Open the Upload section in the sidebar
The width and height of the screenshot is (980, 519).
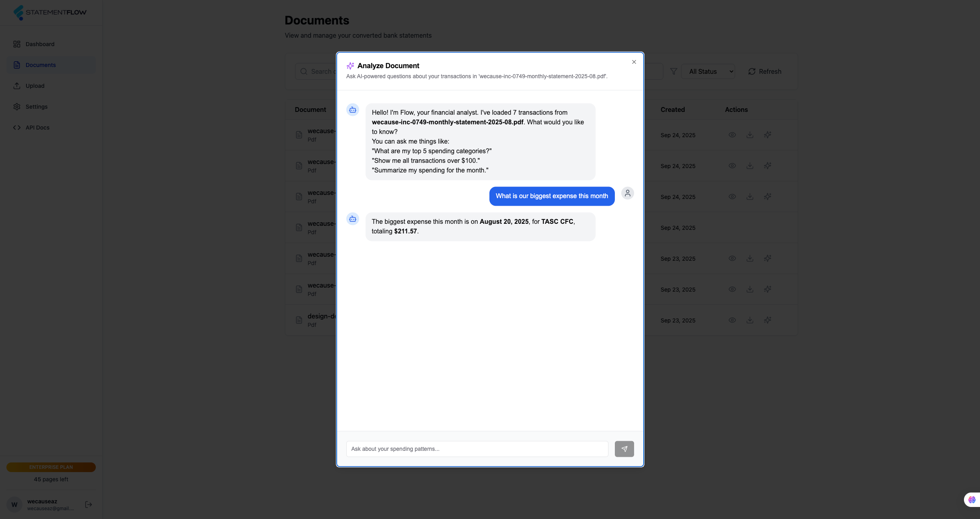[x=35, y=85]
